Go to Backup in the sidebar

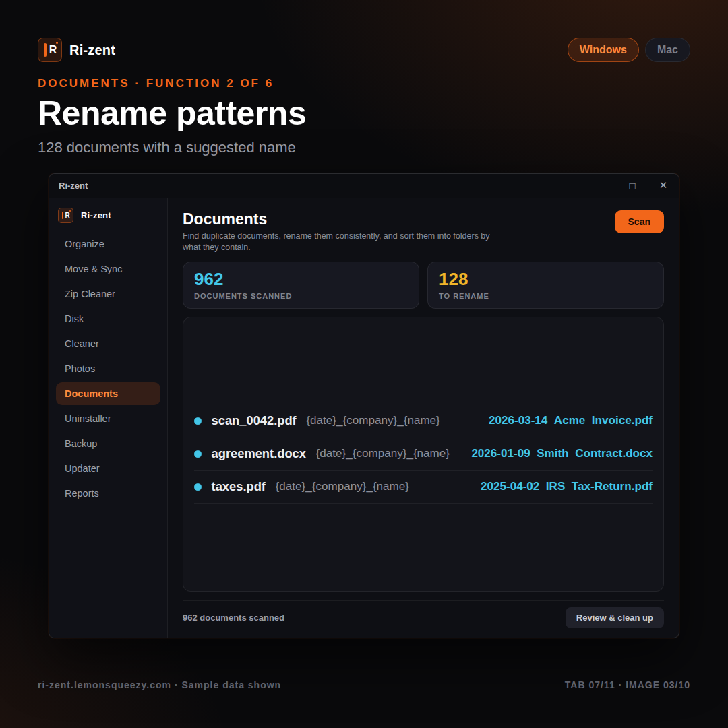coord(108,444)
